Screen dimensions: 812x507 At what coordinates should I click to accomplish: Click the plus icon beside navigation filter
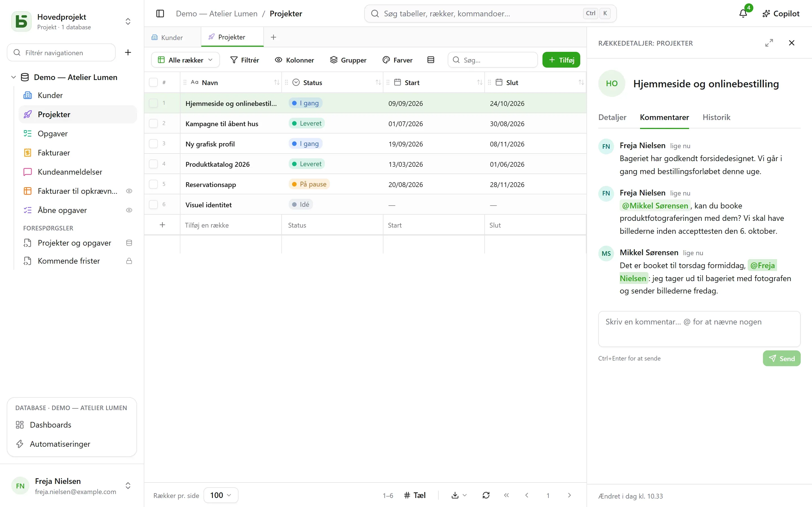tap(128, 52)
